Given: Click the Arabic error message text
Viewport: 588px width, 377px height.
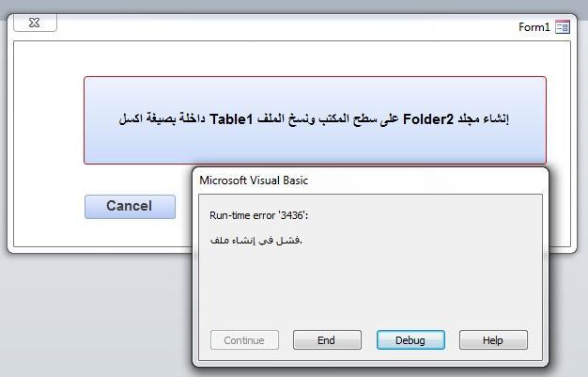Looking at the screenshot, I should click(256, 240).
